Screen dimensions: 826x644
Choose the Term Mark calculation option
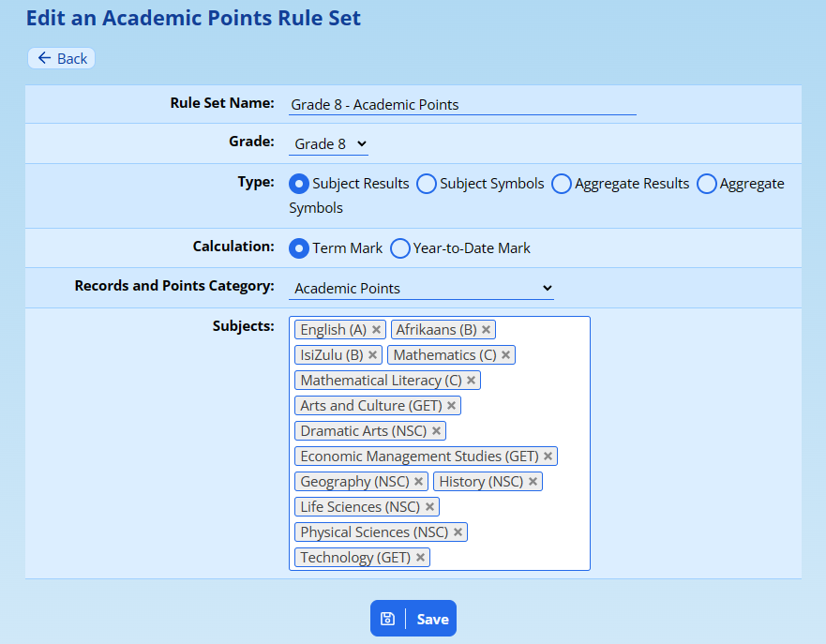299,248
